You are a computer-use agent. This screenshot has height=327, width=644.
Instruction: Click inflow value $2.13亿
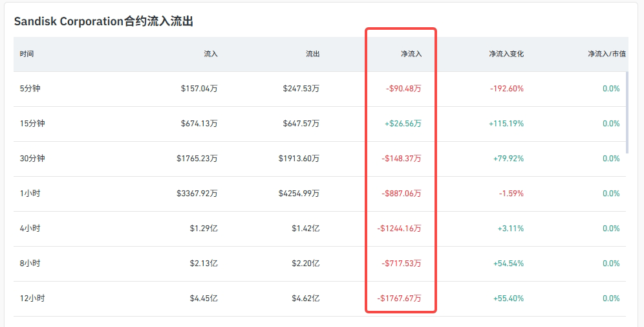(204, 264)
